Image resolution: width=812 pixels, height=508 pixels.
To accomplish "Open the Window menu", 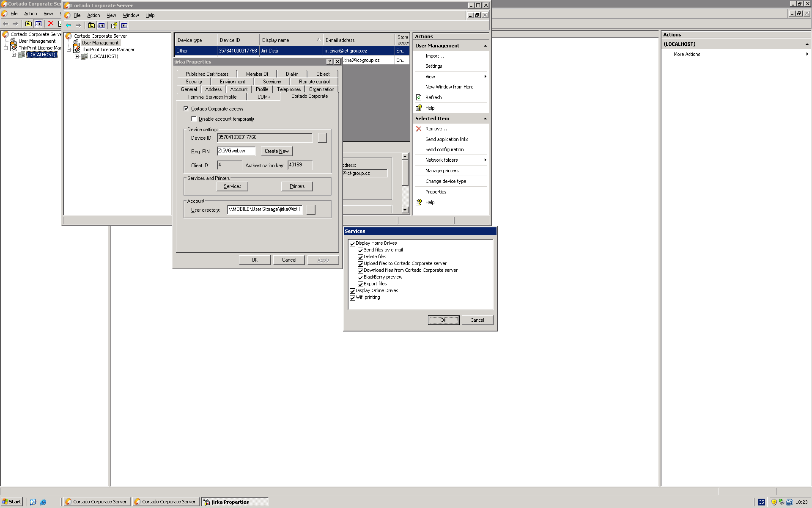I will (x=131, y=15).
